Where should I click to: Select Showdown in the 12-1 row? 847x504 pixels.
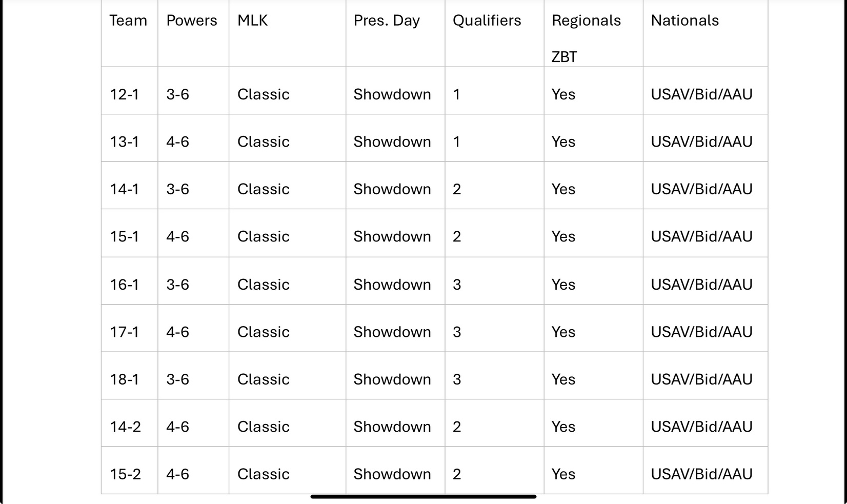click(x=395, y=90)
